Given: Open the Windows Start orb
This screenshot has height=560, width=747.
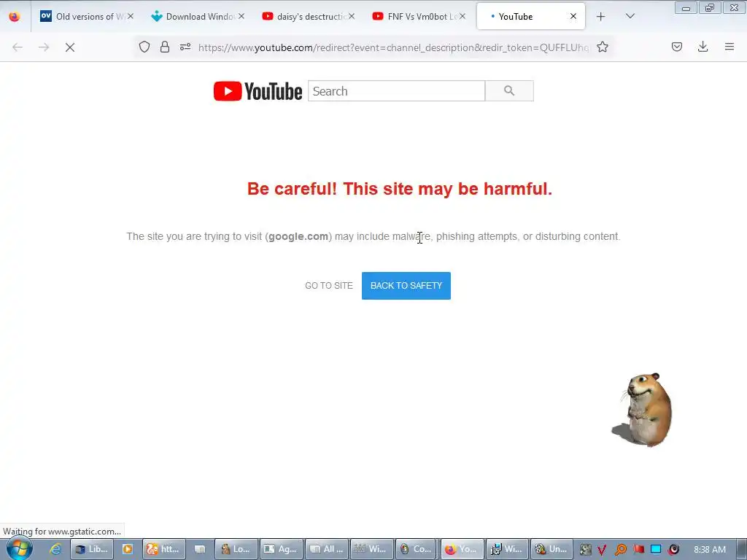Looking at the screenshot, I should pyautogui.click(x=19, y=549).
